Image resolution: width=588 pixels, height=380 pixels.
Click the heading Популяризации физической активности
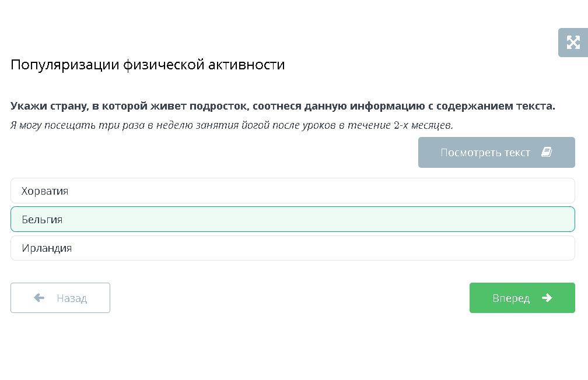click(148, 64)
